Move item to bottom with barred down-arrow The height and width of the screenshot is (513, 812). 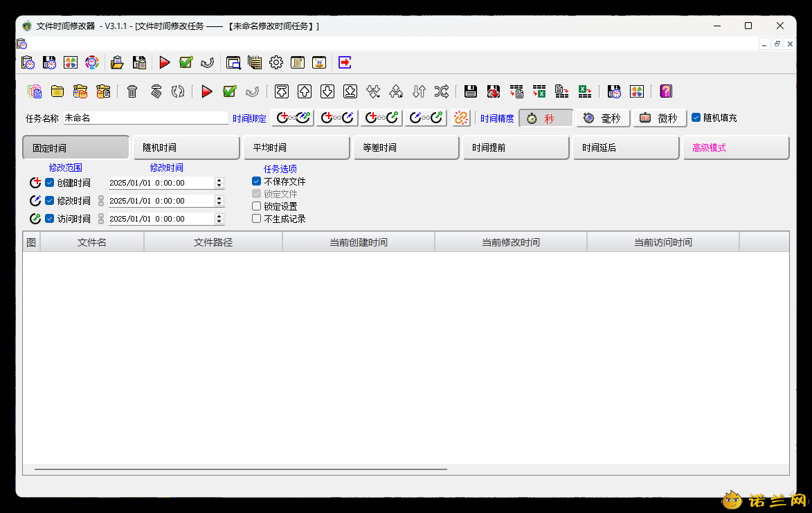(350, 91)
